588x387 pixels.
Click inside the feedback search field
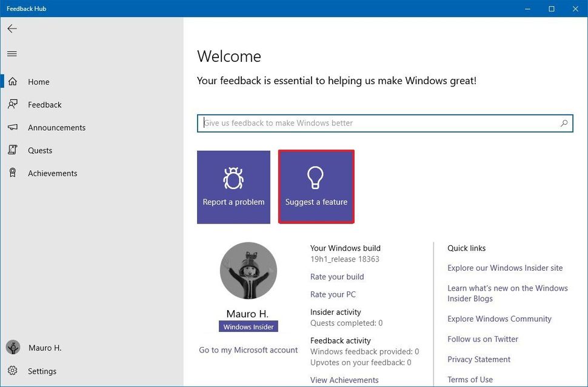click(364, 123)
